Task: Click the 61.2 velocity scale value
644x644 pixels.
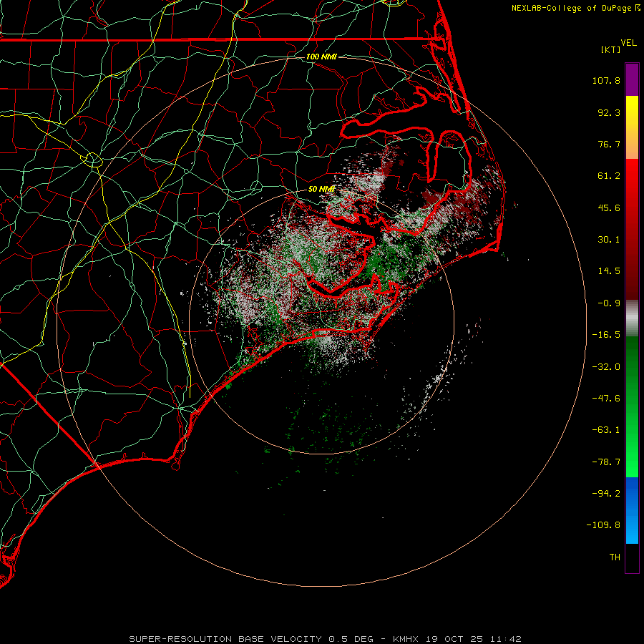Action: click(609, 176)
